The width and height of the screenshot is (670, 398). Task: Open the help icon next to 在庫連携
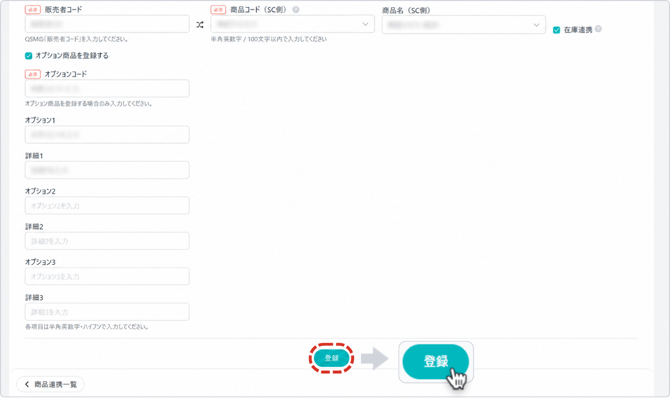(x=598, y=29)
